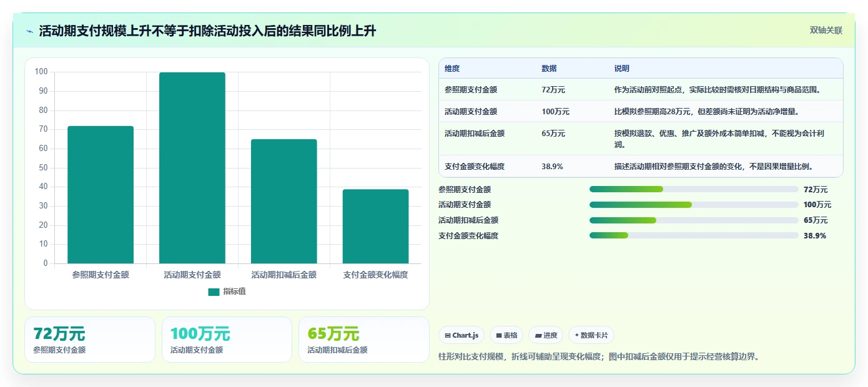The image size is (868, 387).
Task: Click the 65万元 data card
Action: pos(364,340)
